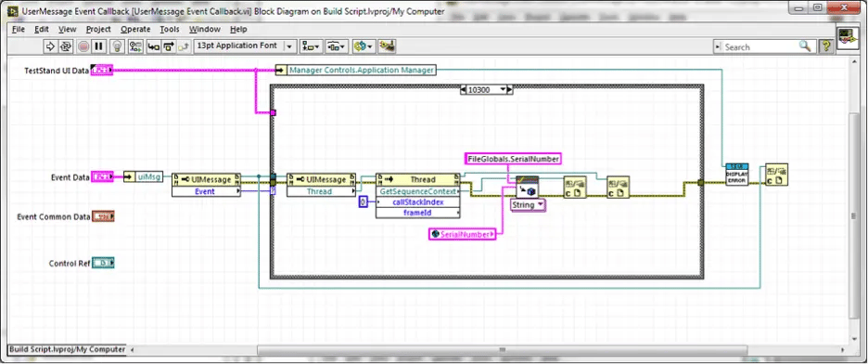Click the horizontal scrollbar thumb
Screen dimensions: 868x364
pyautogui.click(x=502, y=350)
